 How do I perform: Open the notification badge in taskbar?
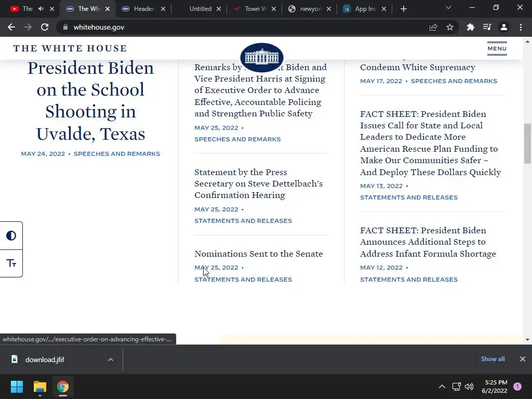(x=517, y=387)
